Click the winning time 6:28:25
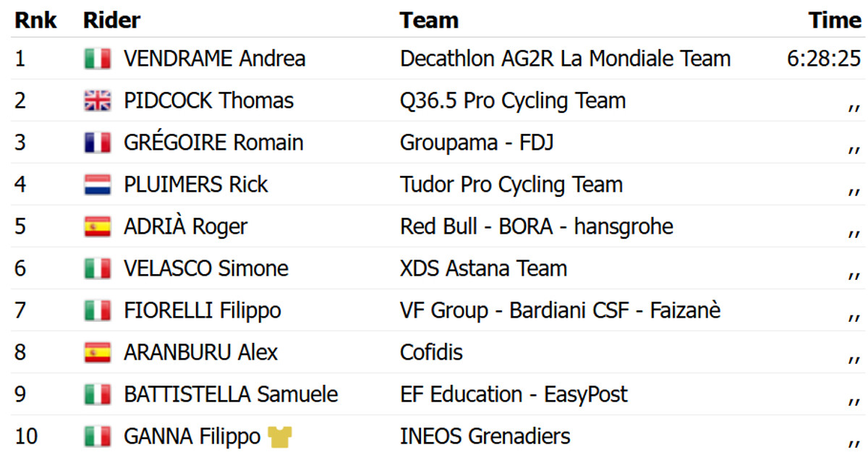Viewport: 868px width, 455px height. pos(824,59)
